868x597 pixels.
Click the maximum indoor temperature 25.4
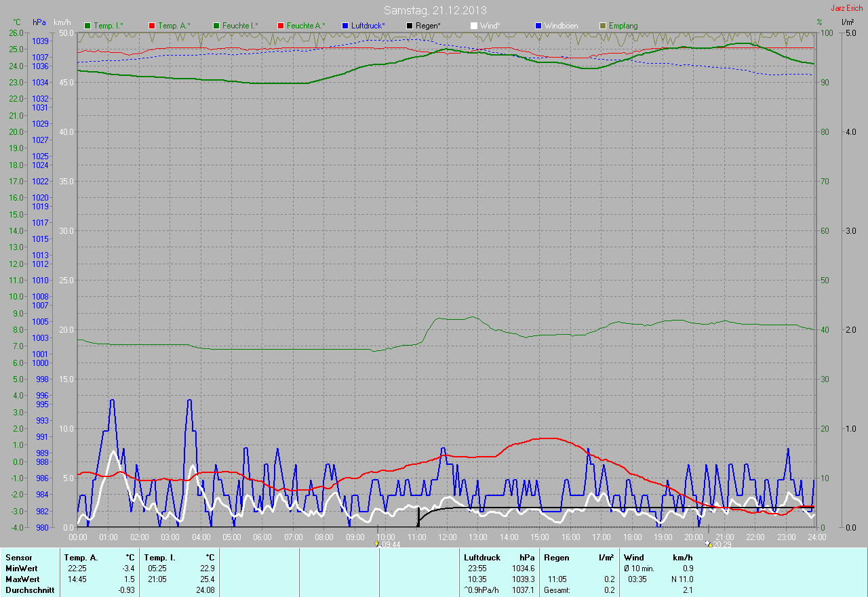coord(208,579)
